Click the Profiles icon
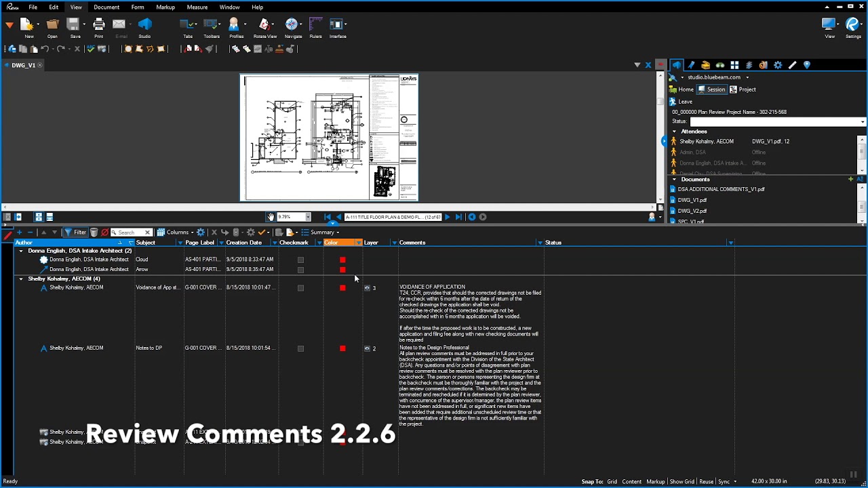This screenshot has height=488, width=868. 235,25
